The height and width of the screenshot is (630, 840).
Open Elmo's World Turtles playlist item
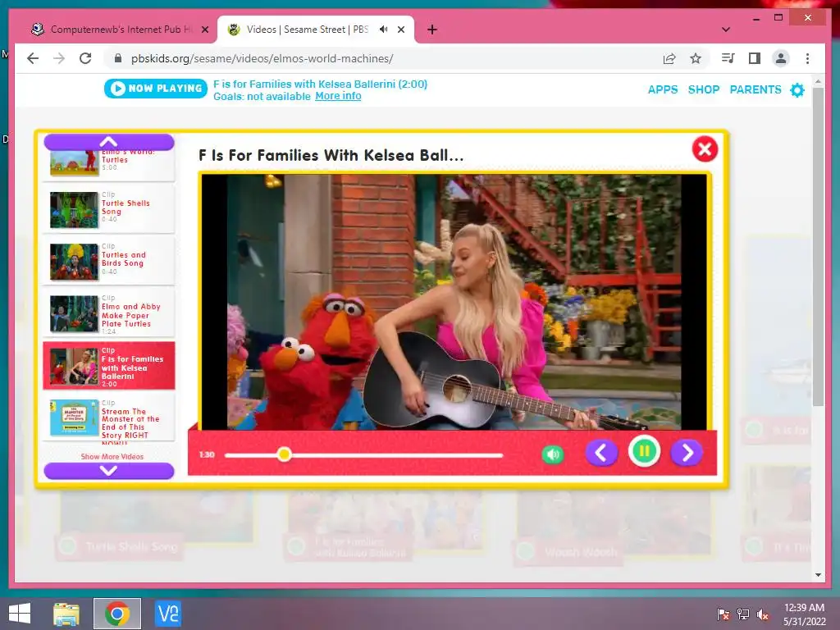[x=109, y=164]
